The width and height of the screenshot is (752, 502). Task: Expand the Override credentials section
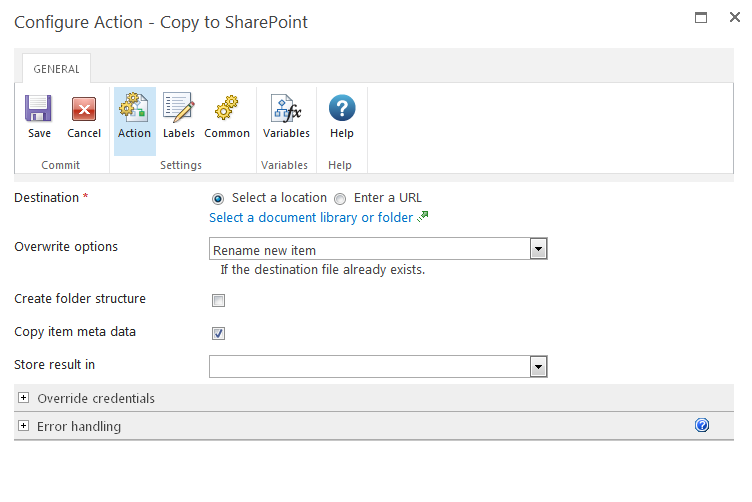[x=24, y=398]
